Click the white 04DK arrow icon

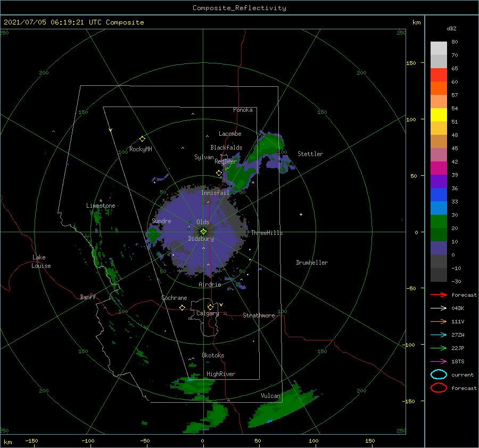pos(439,308)
